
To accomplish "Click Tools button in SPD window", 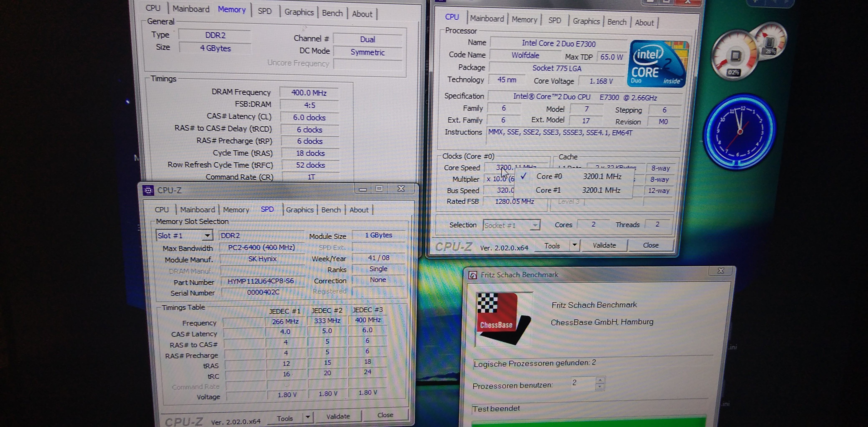I will [285, 418].
